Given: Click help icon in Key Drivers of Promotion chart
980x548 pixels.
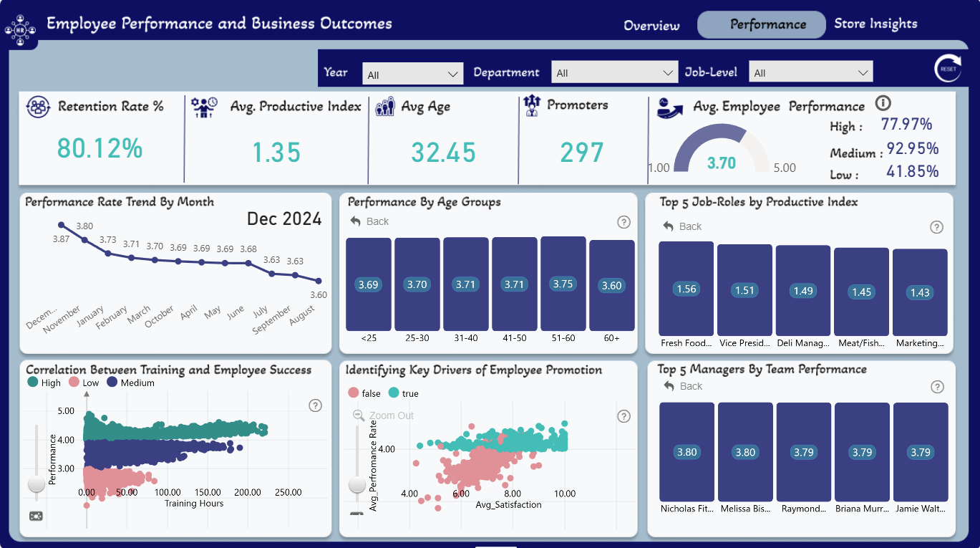Looking at the screenshot, I should pos(624,416).
